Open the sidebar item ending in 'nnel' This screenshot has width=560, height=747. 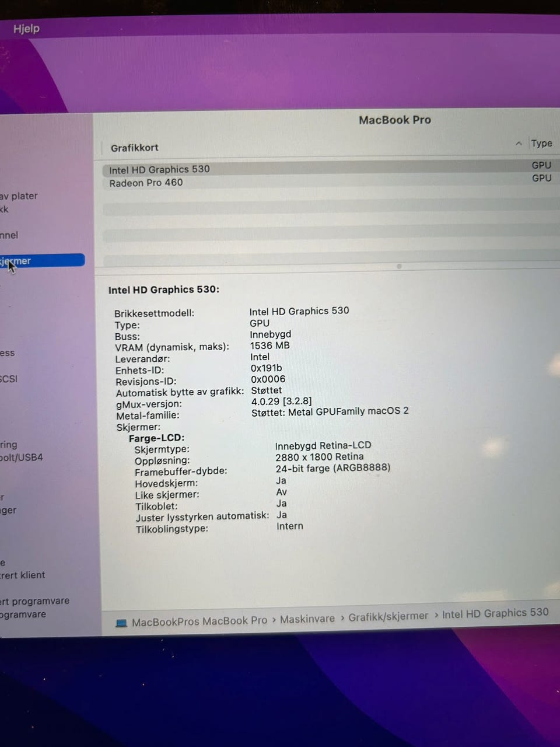click(x=9, y=235)
